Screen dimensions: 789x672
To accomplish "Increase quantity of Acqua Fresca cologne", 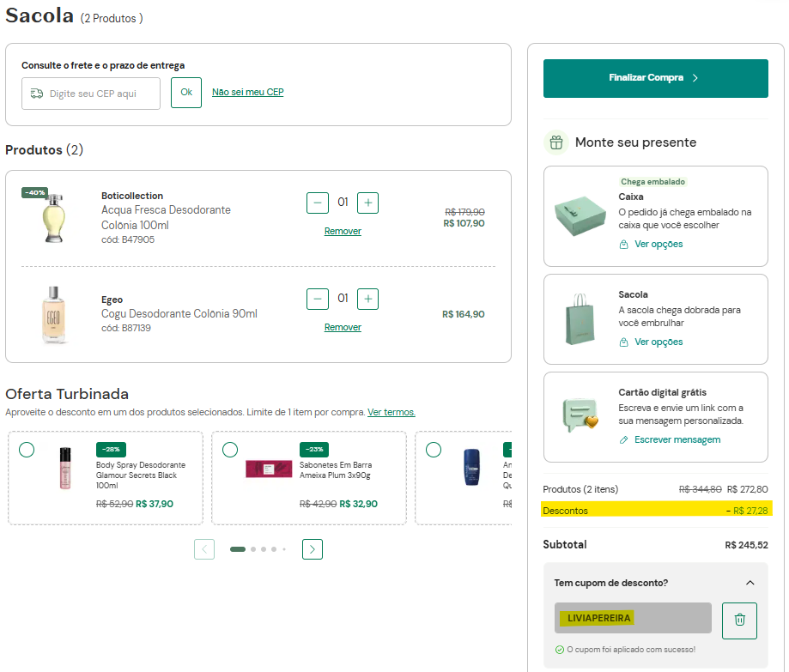I will 367,203.
